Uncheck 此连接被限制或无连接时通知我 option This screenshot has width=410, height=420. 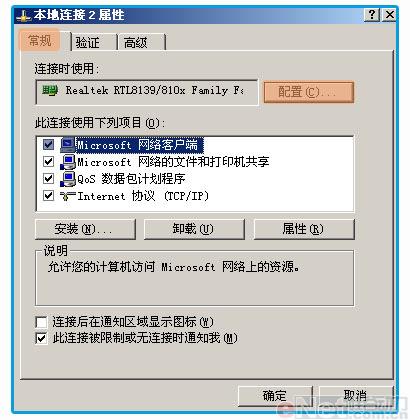point(41,339)
